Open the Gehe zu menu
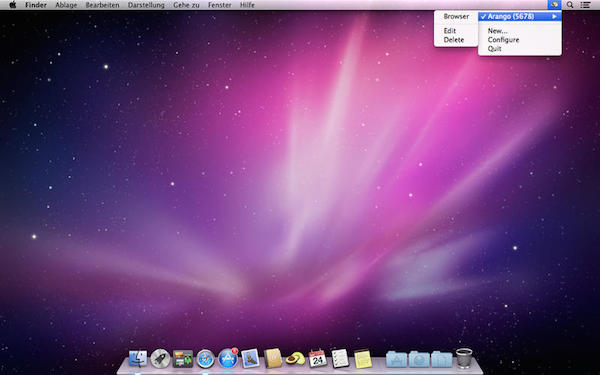The height and width of the screenshot is (375, 600). point(186,5)
